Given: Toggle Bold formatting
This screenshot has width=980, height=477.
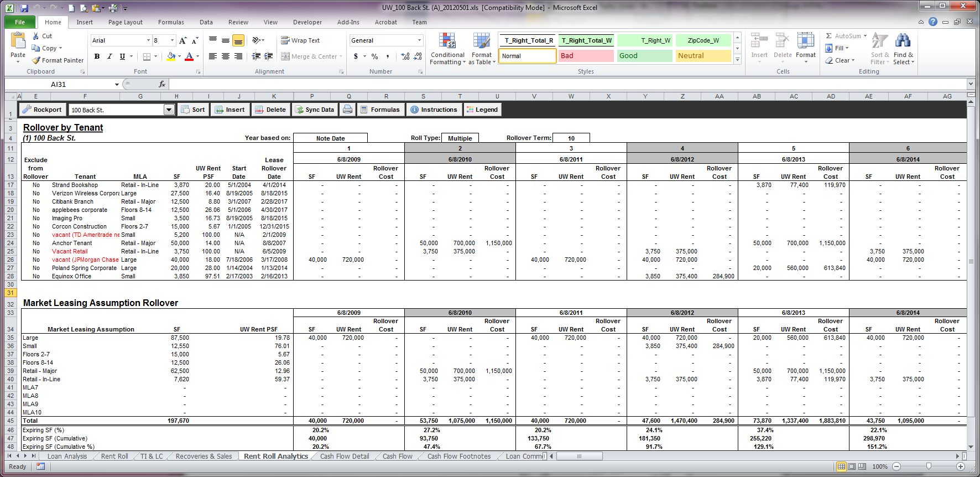Looking at the screenshot, I should coord(97,56).
